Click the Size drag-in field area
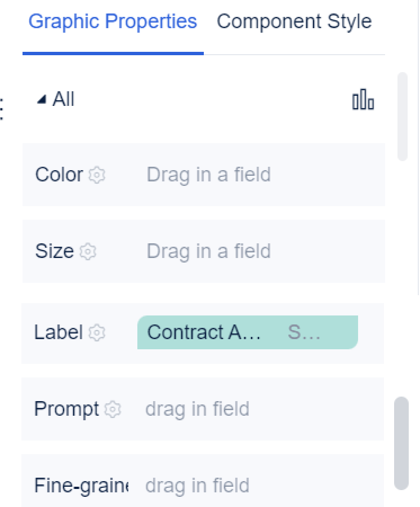The width and height of the screenshot is (420, 507). [x=208, y=251]
